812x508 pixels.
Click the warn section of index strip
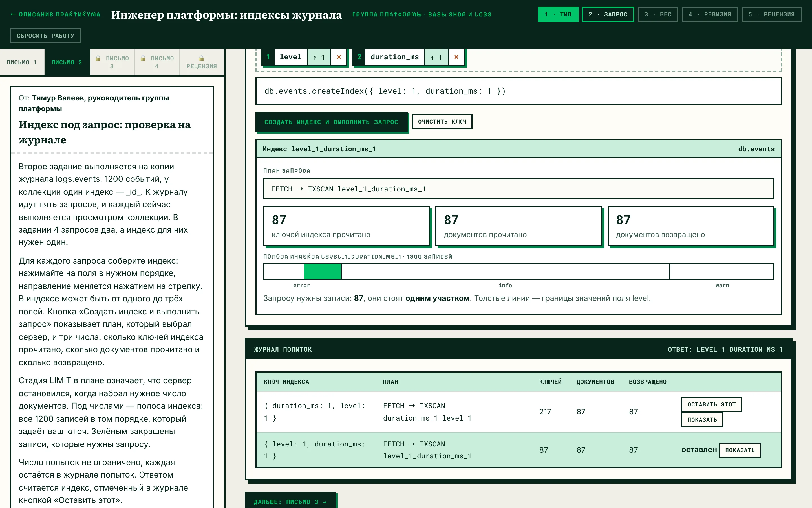[x=722, y=271]
